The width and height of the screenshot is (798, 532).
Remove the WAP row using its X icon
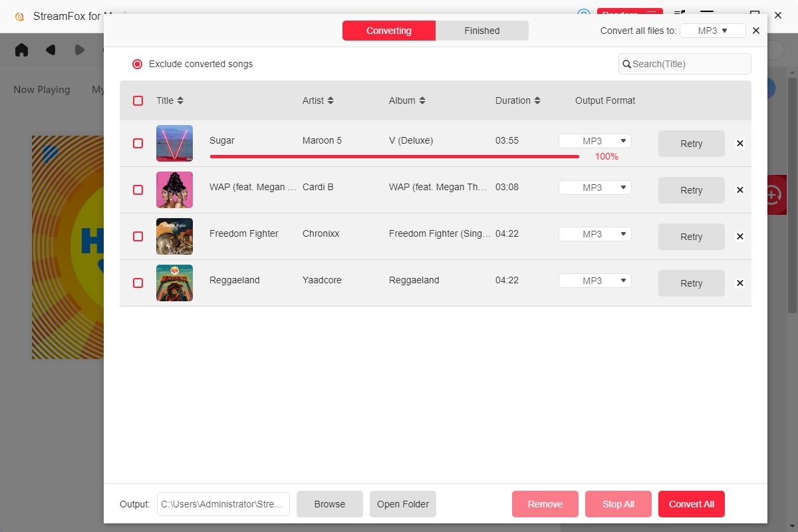coord(740,190)
